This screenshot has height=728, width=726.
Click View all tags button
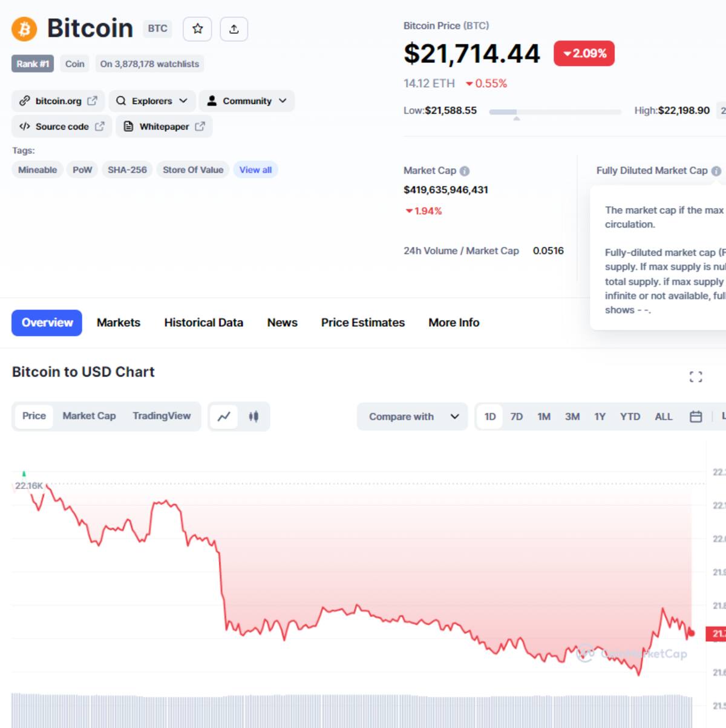[x=255, y=170]
